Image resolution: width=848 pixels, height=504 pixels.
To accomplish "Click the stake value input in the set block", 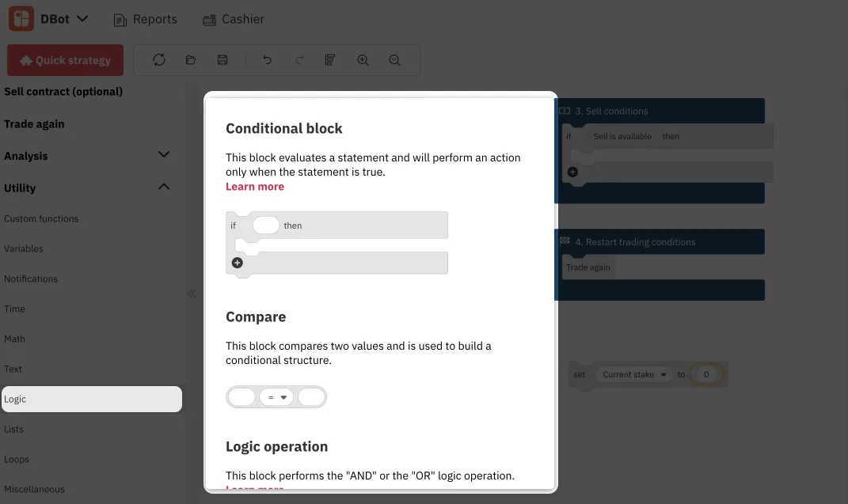I will (x=705, y=374).
